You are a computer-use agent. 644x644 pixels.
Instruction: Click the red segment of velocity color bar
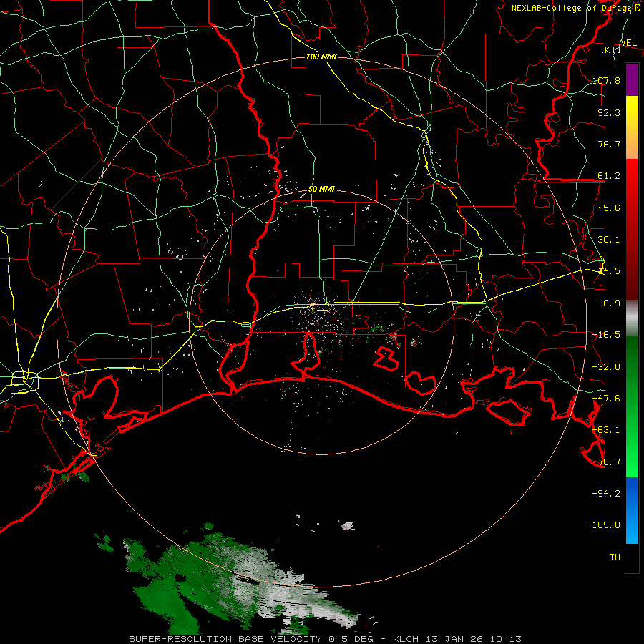pos(632,229)
